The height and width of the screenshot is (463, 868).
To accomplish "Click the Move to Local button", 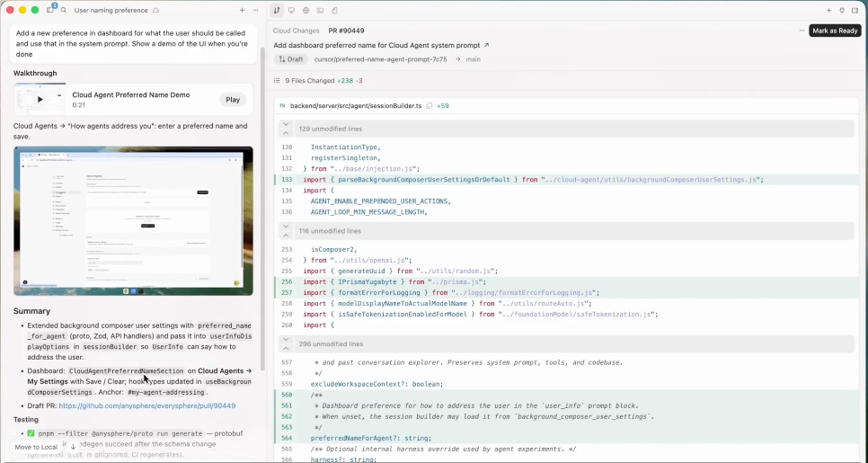I will (x=37, y=447).
